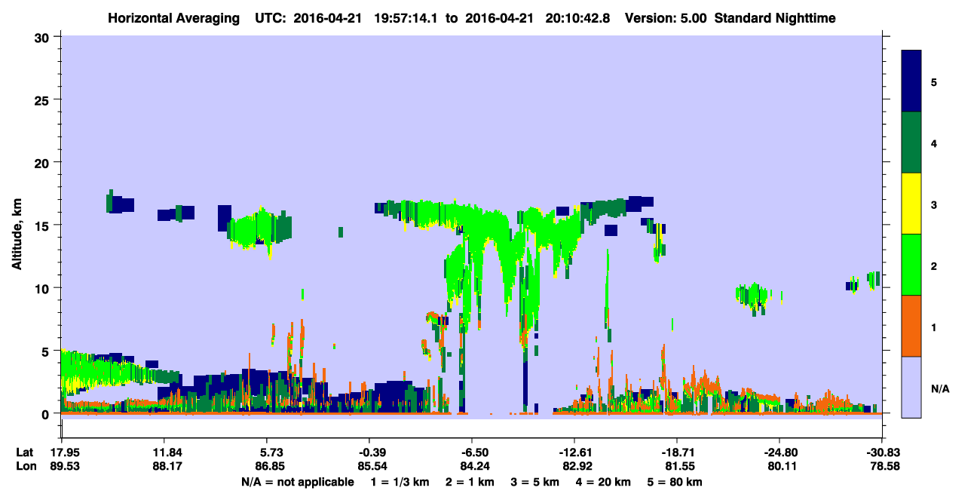The image size is (980, 503).
Task: Click the 'N/A = not applicable' legend text
Action: (297, 482)
